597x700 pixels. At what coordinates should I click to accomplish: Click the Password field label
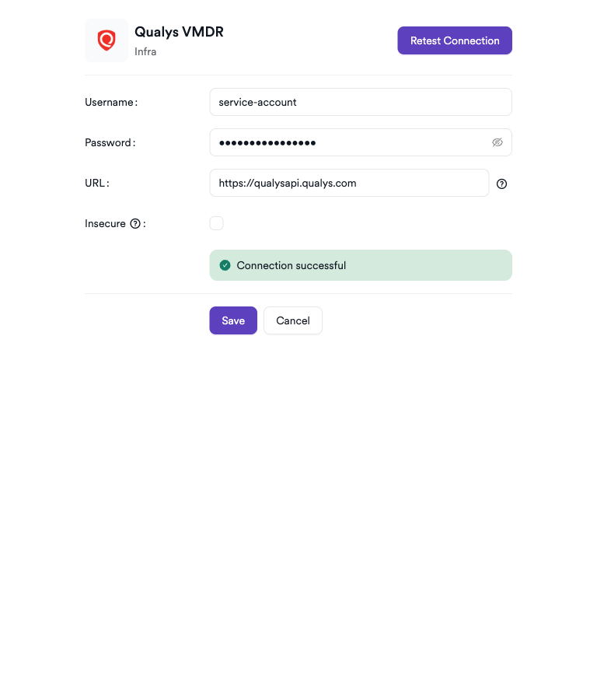(x=109, y=142)
